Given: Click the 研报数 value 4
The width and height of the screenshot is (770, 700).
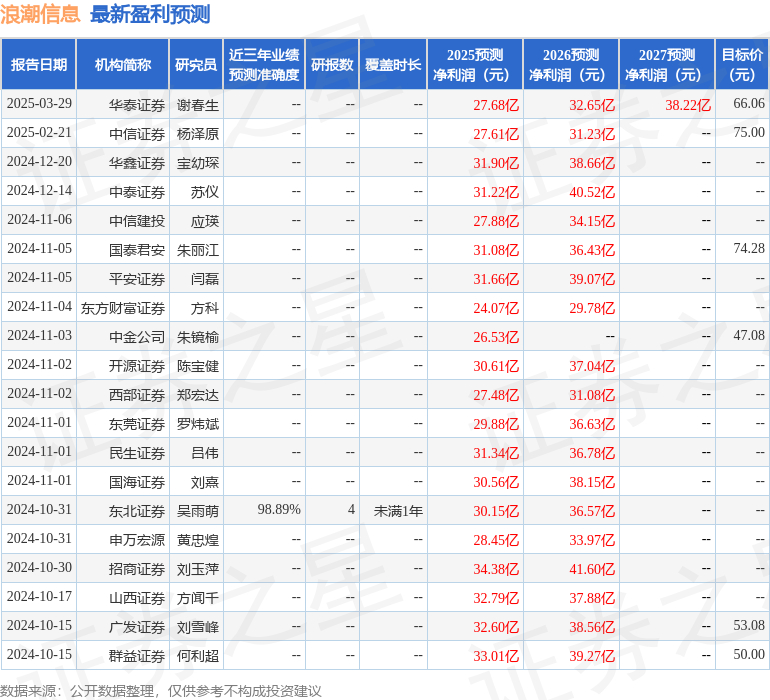Looking at the screenshot, I should click(x=351, y=509).
